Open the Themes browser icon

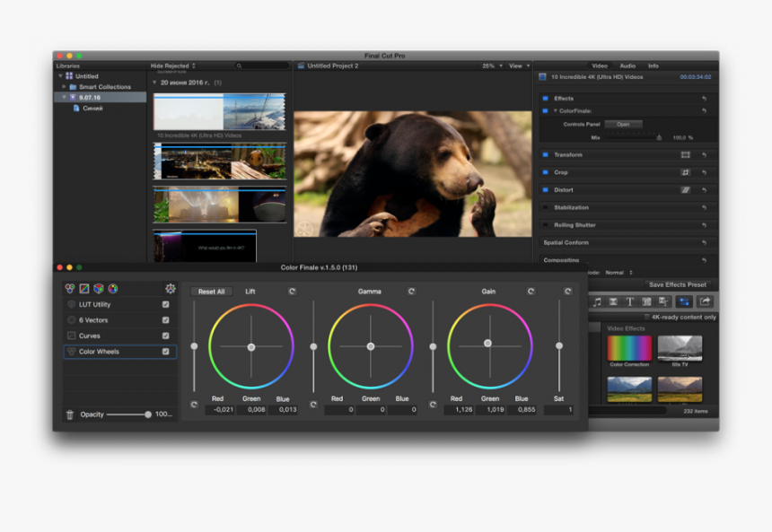tap(663, 301)
